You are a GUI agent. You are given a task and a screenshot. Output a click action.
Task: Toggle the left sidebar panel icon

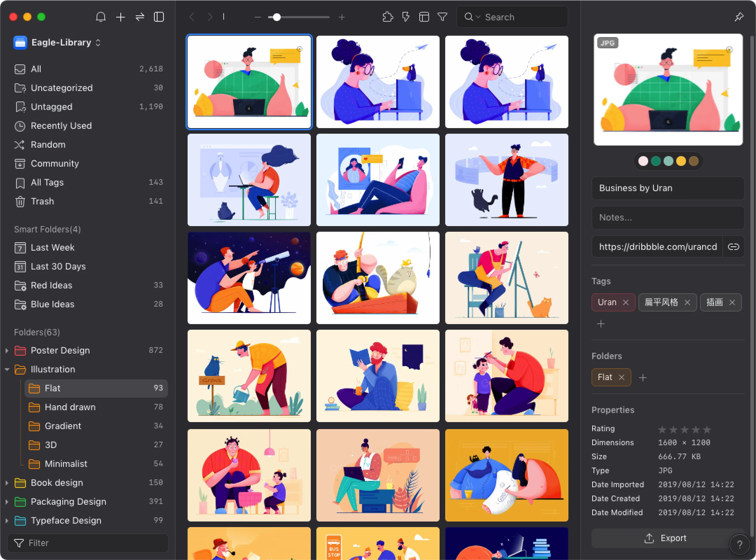[159, 17]
